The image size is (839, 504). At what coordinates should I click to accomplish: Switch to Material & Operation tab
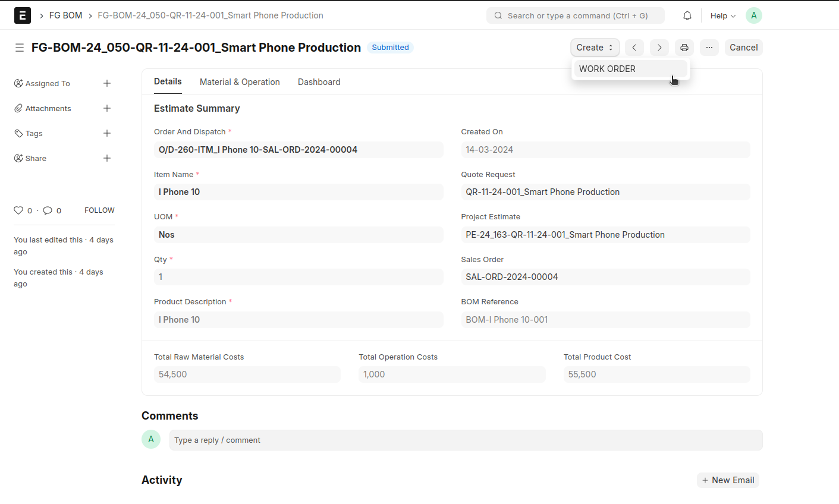[240, 82]
